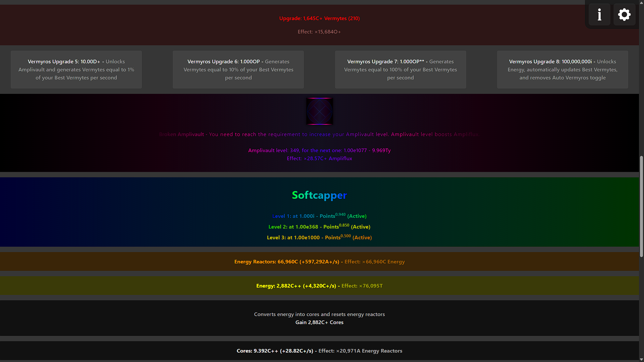Click the Cores stats bar

(x=319, y=351)
